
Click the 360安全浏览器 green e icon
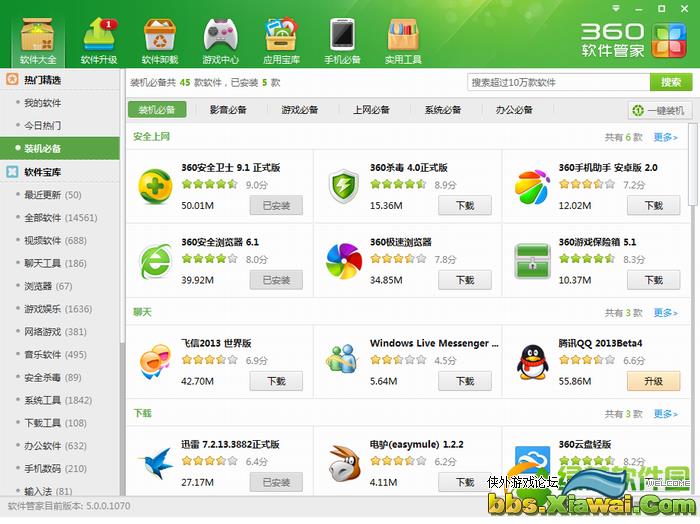click(155, 261)
